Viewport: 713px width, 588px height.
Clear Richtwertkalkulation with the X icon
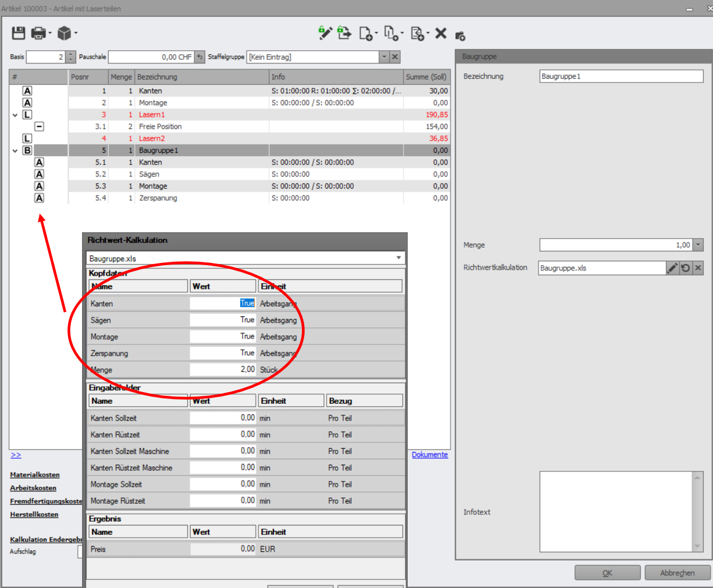click(698, 268)
